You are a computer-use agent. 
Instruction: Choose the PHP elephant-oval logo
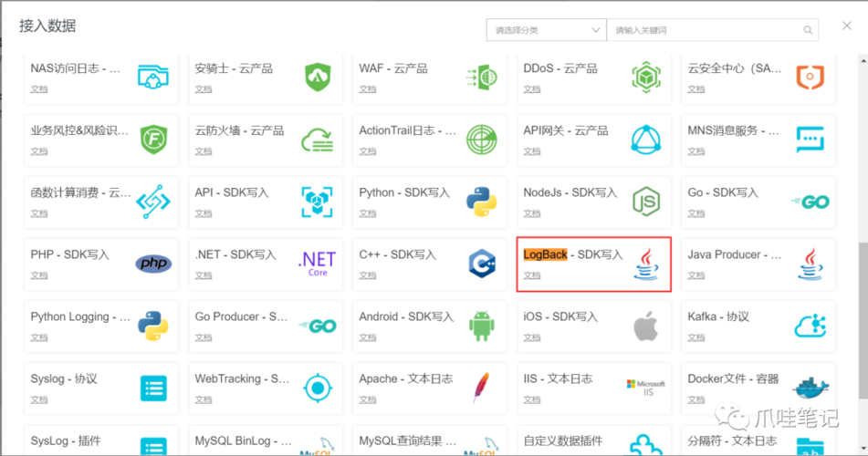pos(153,264)
